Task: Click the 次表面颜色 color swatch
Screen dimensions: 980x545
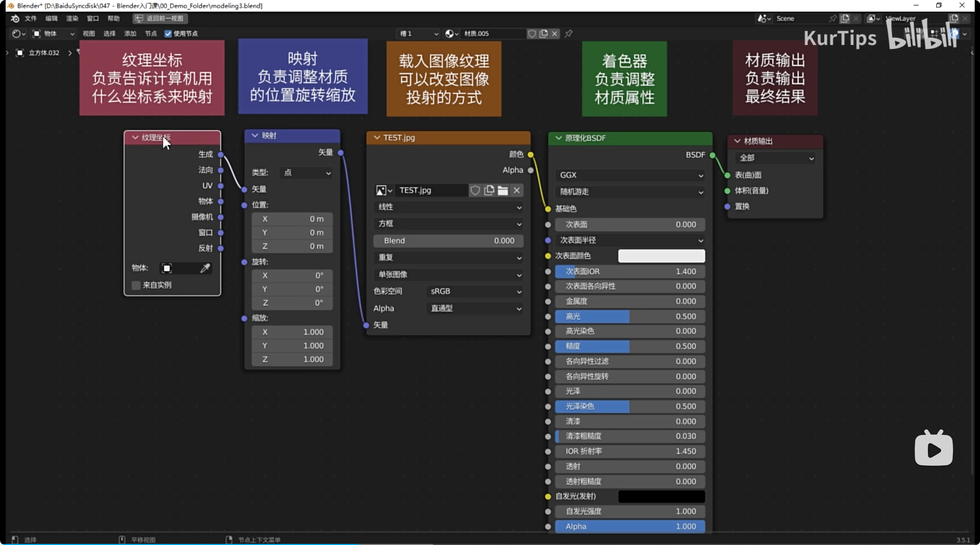Action: pyautogui.click(x=661, y=256)
